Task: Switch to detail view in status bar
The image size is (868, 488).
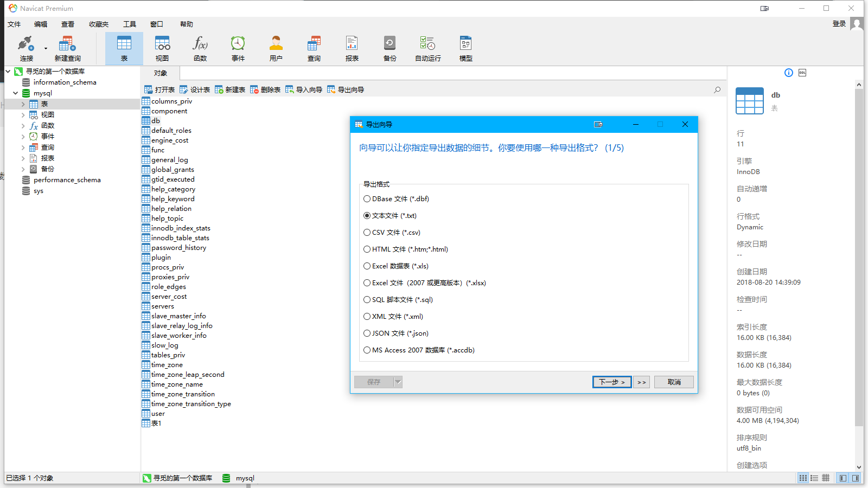Action: (x=814, y=478)
